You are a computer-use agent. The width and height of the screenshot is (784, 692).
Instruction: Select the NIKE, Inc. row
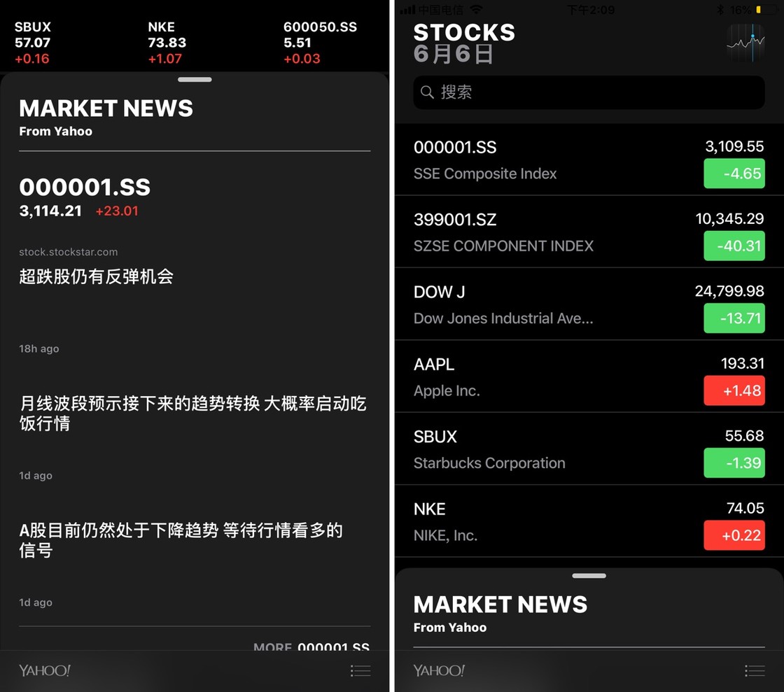click(589, 521)
